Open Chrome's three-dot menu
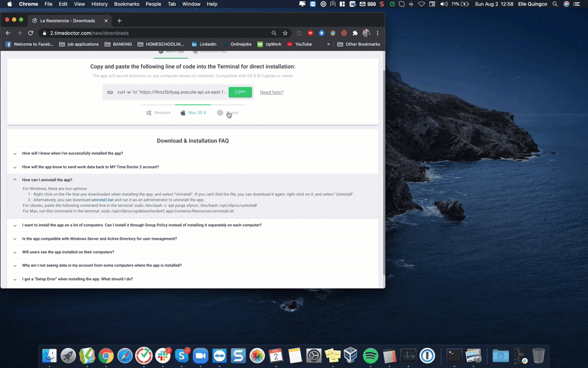588x368 pixels. 377,33
